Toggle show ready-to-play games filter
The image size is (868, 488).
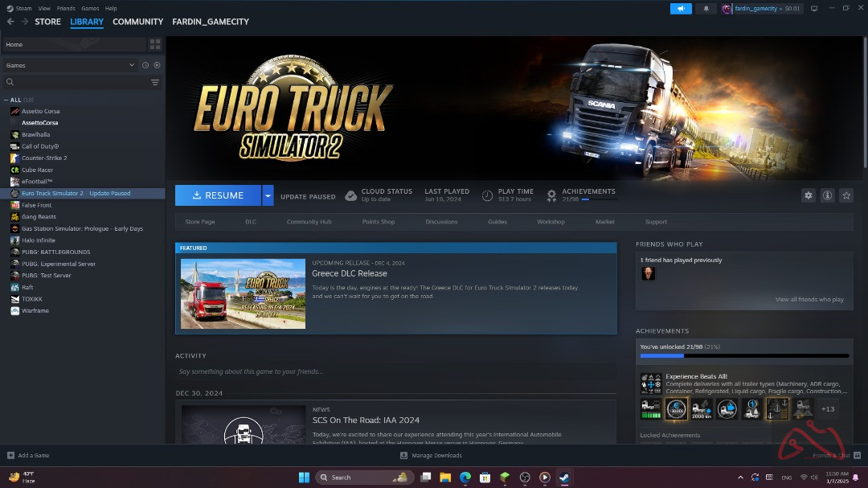pos(157,65)
